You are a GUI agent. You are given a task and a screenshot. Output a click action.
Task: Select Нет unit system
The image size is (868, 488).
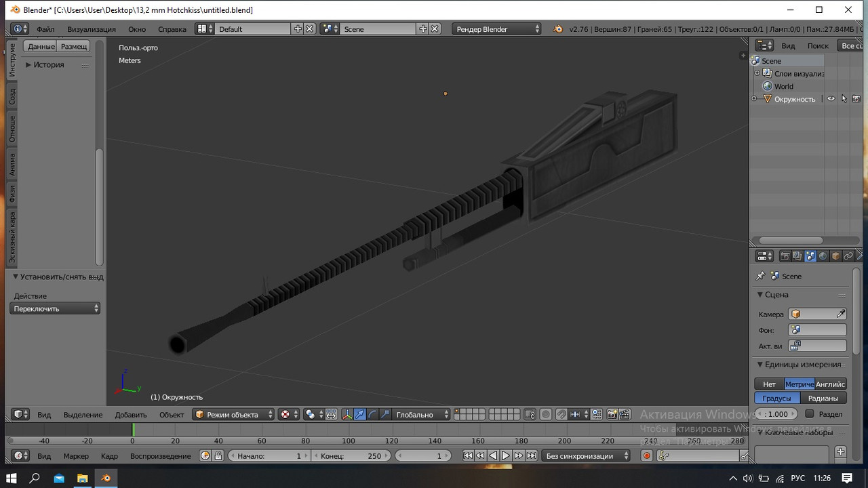coord(769,384)
